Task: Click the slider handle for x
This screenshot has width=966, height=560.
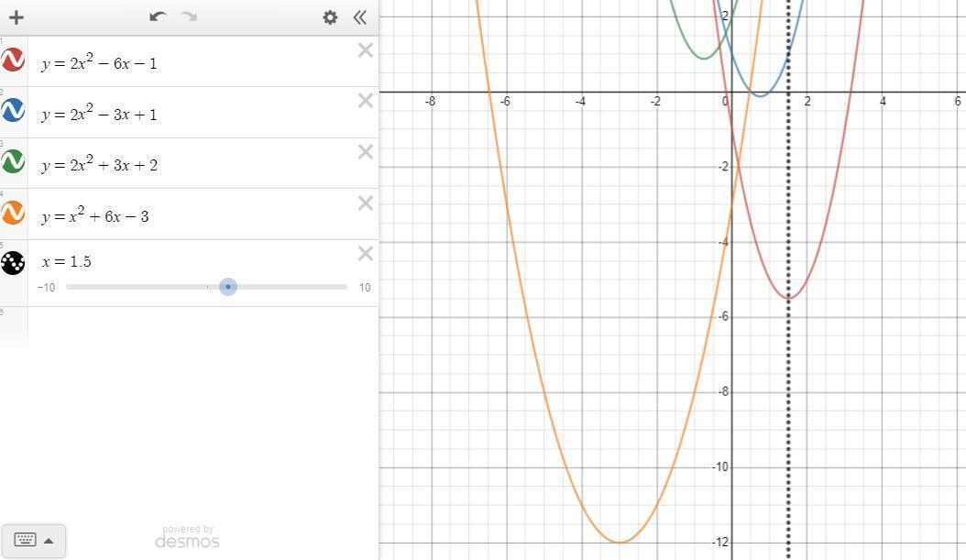Action: click(x=228, y=287)
